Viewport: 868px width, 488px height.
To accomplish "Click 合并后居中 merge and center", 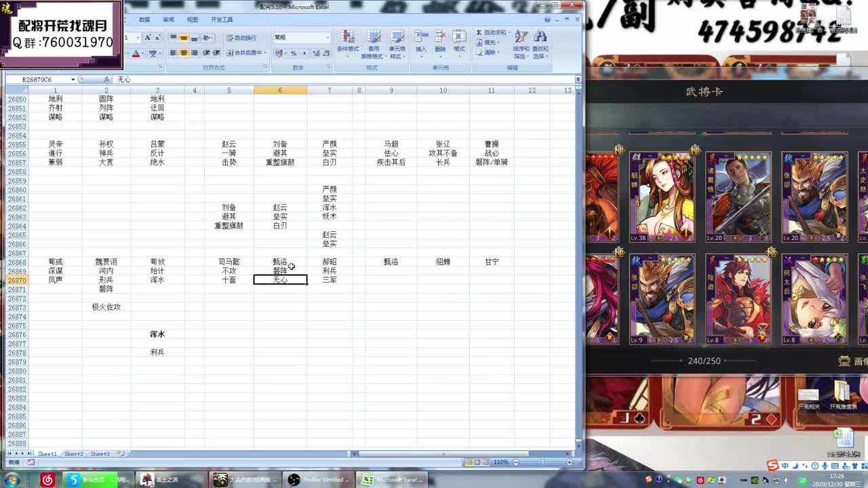I will pyautogui.click(x=243, y=53).
